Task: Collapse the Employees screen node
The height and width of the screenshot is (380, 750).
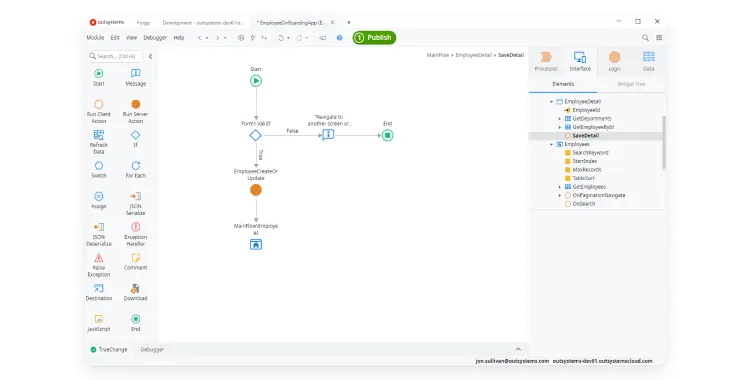Action: click(x=551, y=144)
